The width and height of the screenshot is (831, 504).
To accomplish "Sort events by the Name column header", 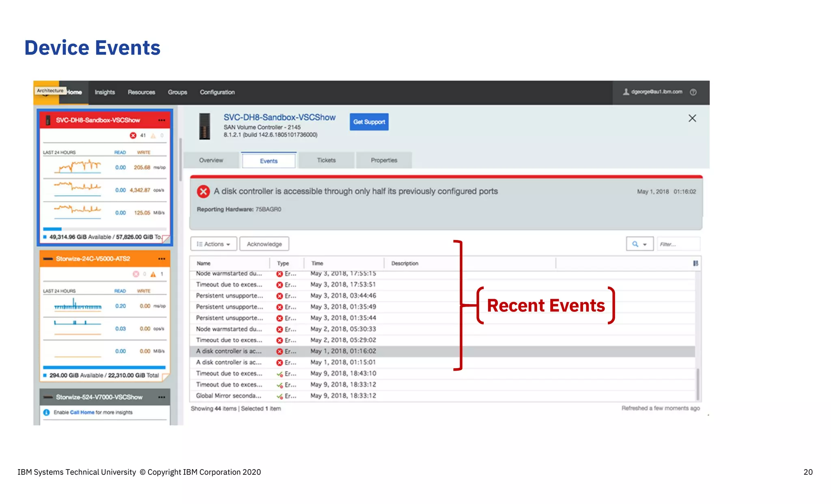I will tap(230, 263).
